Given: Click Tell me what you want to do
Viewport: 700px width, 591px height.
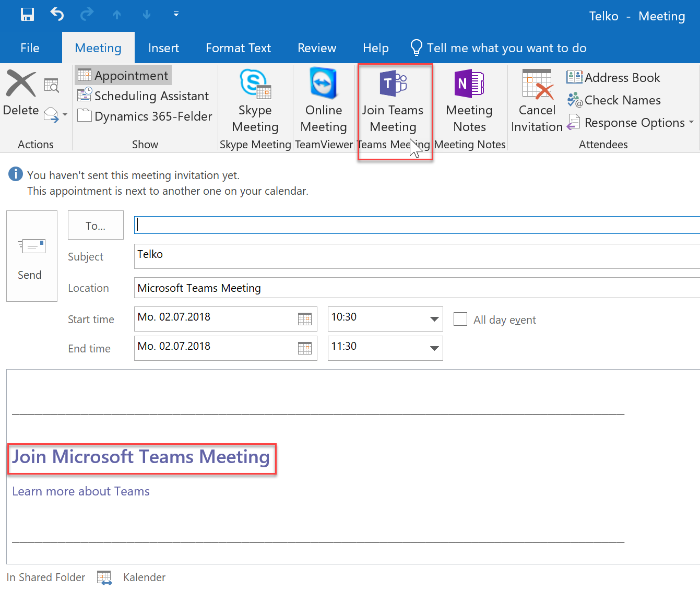Looking at the screenshot, I should pos(499,48).
